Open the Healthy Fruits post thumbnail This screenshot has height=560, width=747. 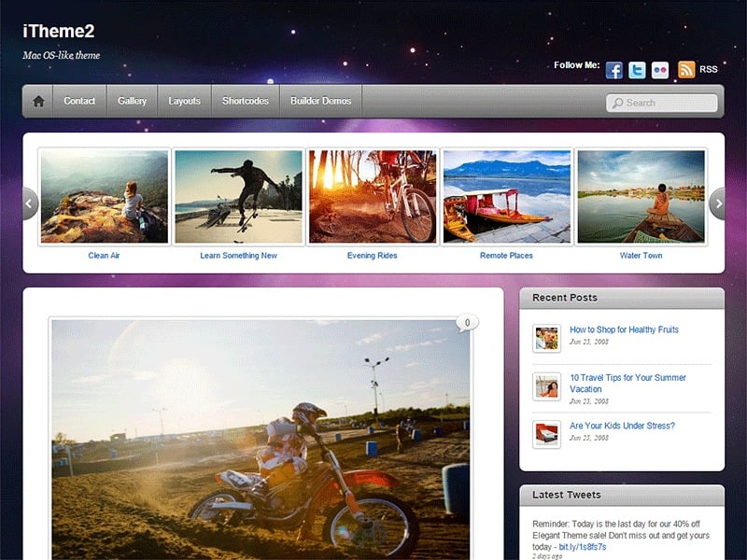[546, 339]
